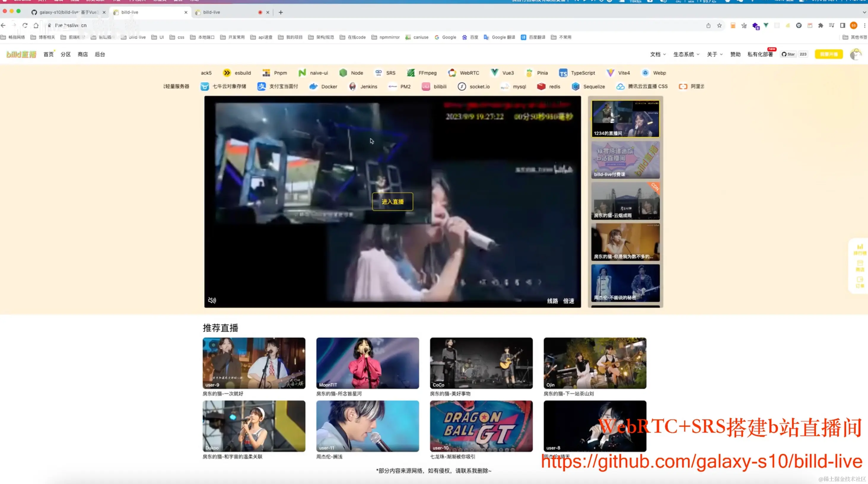
Task: Open the 分区 nav item
Action: point(66,54)
